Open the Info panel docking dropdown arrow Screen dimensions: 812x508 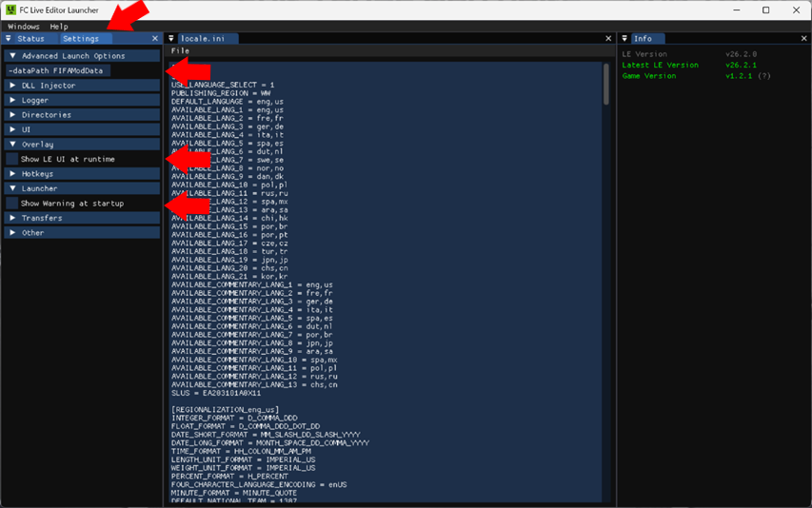625,39
